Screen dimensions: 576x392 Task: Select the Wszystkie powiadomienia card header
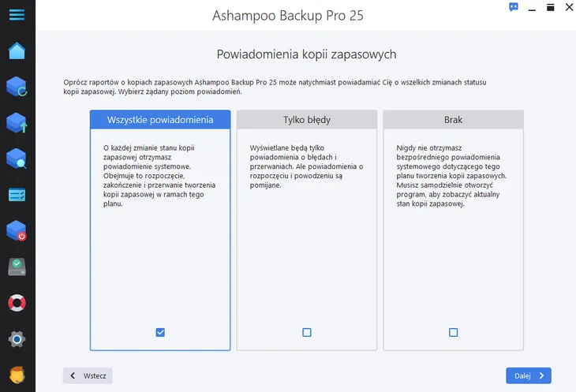tap(160, 120)
